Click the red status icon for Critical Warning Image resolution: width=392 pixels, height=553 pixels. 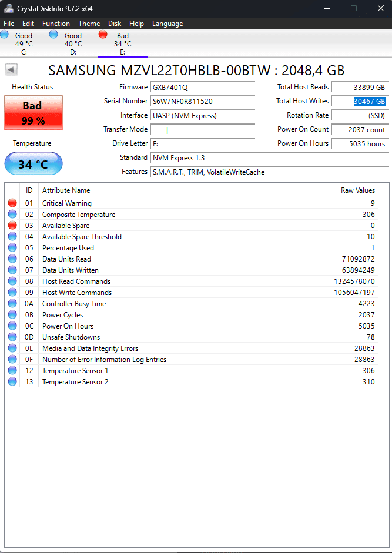coord(12,203)
